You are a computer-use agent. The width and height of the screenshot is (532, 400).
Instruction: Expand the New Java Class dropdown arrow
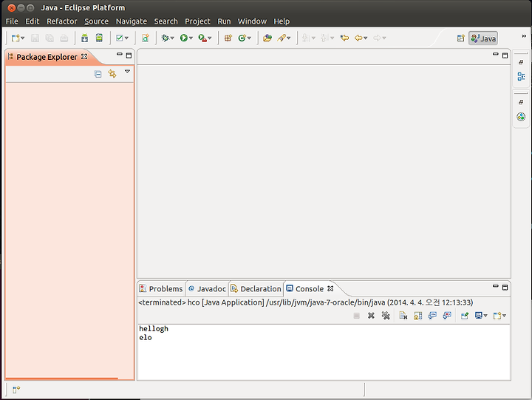click(x=250, y=38)
